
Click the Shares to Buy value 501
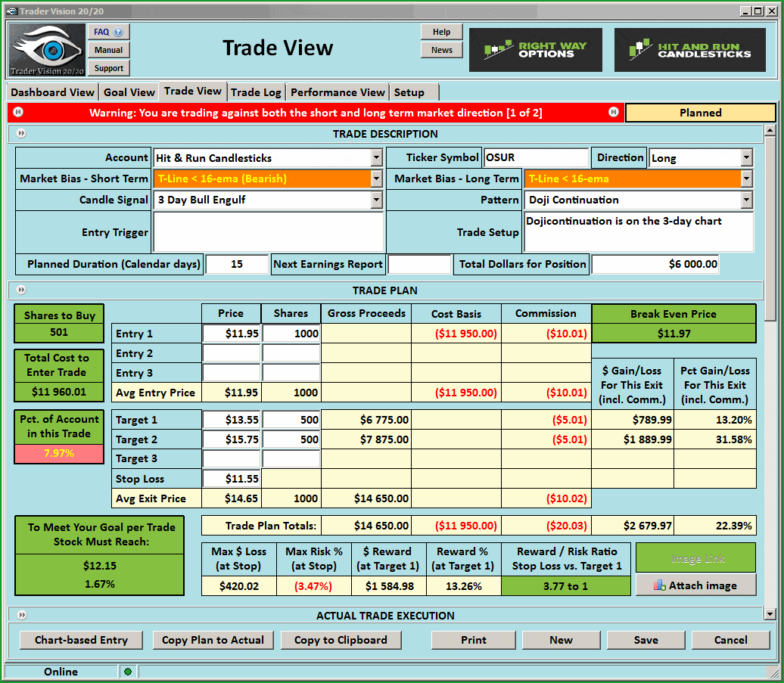point(59,332)
